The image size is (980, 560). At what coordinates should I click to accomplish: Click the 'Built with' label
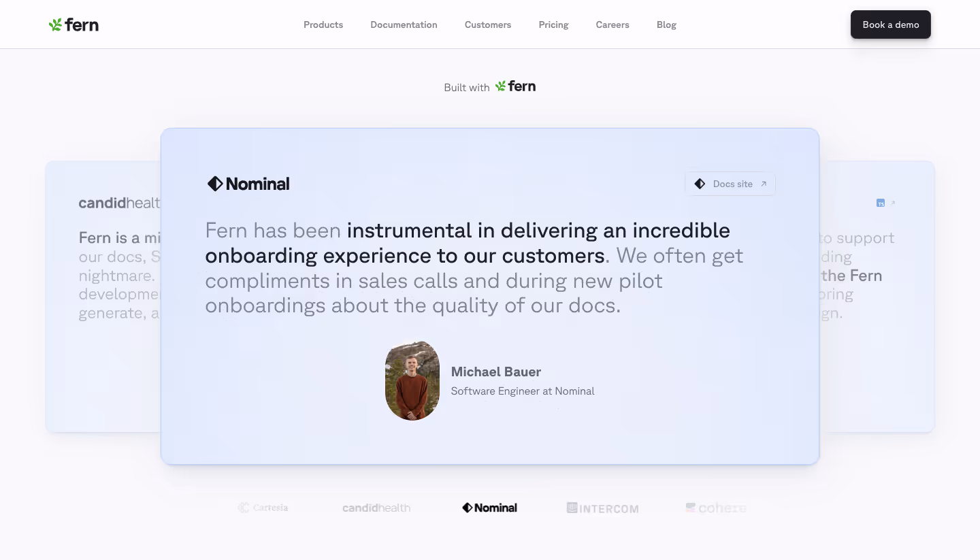467,87
